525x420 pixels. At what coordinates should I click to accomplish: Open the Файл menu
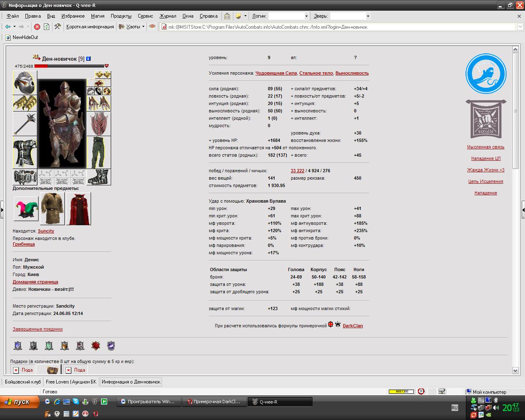click(x=13, y=16)
